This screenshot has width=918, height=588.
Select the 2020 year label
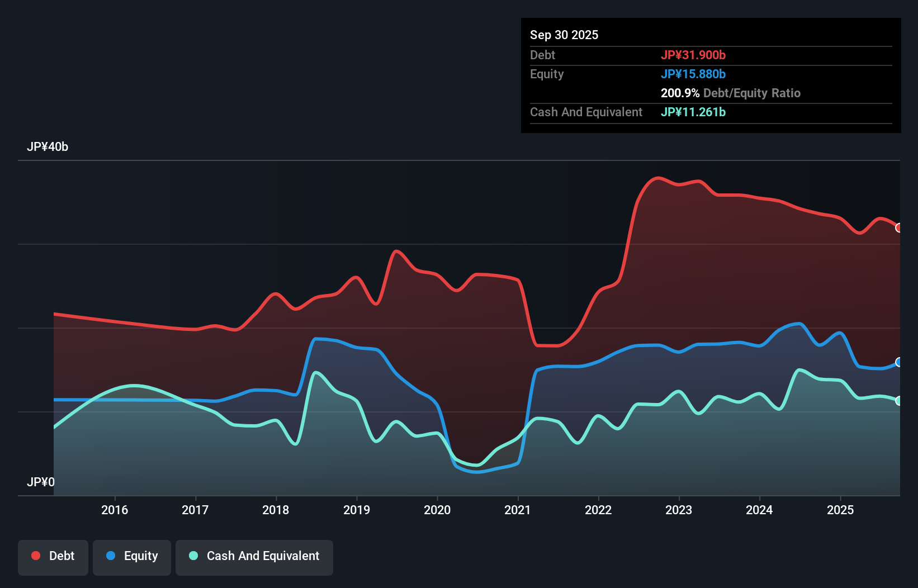pyautogui.click(x=437, y=510)
